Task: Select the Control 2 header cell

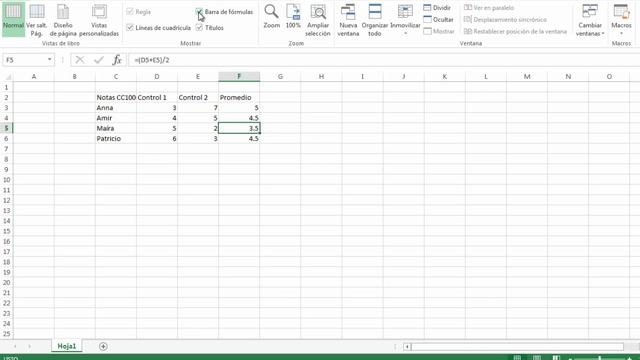Action: 198,98
